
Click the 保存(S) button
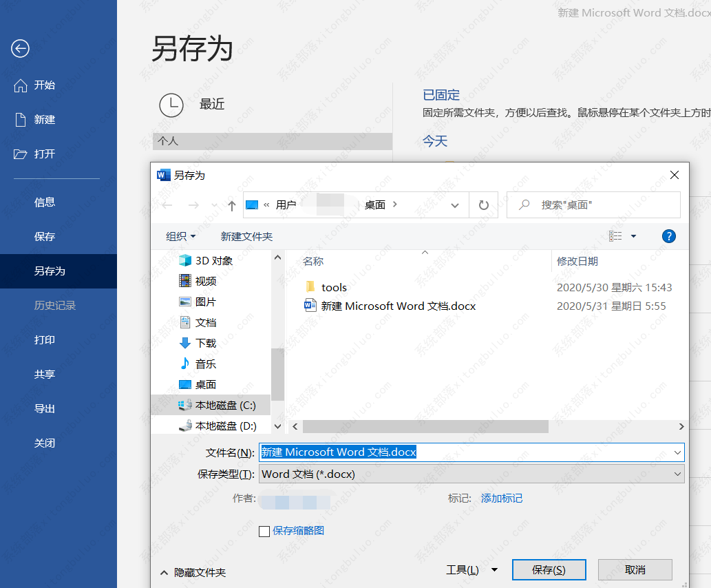pyautogui.click(x=549, y=569)
